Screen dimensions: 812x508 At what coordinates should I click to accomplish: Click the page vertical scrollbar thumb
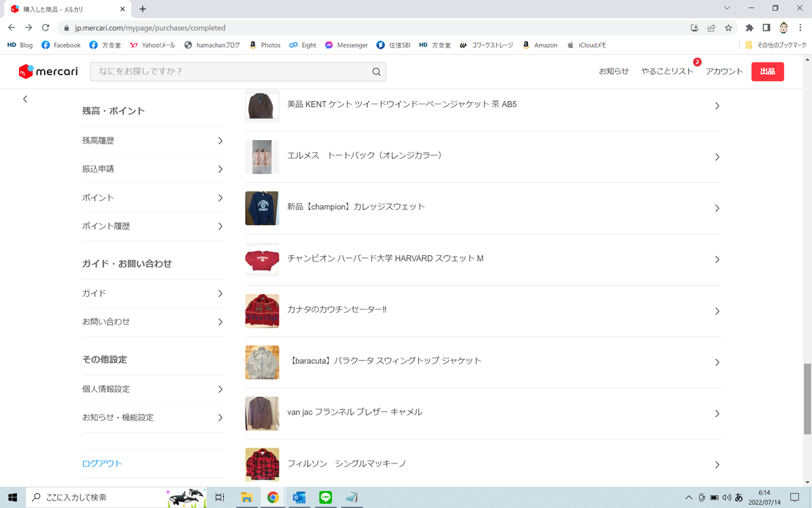[807, 399]
